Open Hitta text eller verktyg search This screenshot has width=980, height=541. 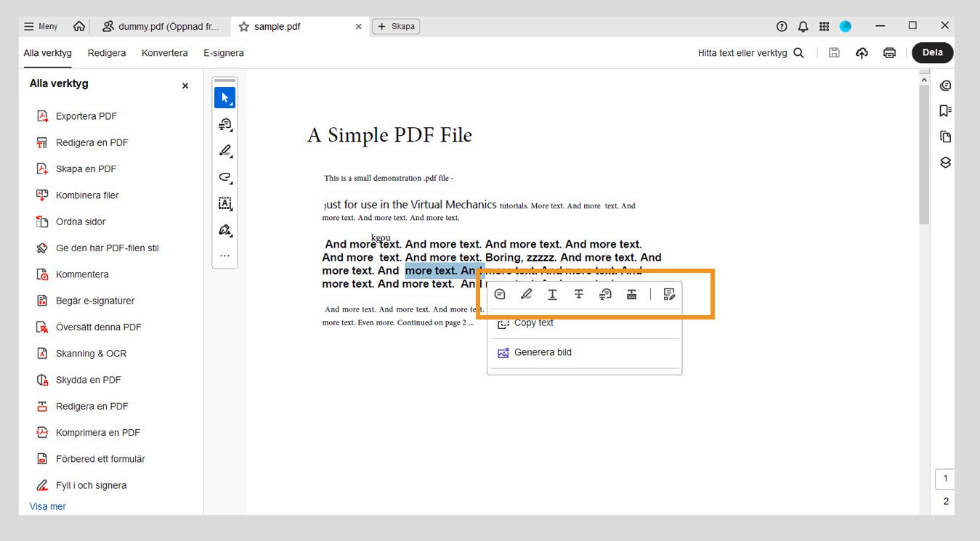[751, 53]
